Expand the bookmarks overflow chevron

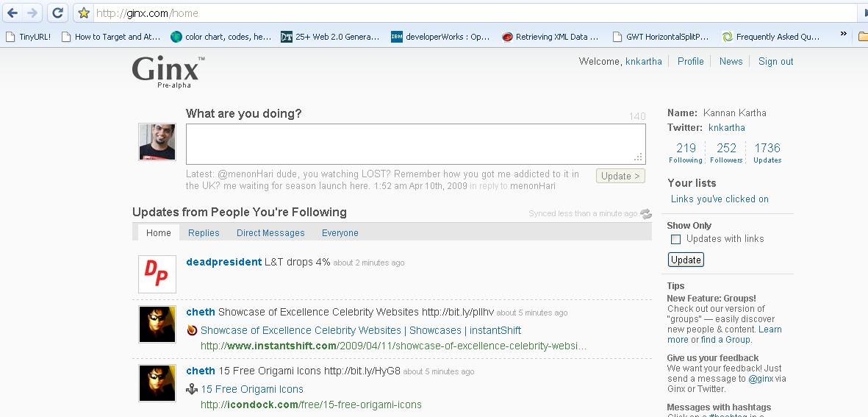tap(844, 35)
